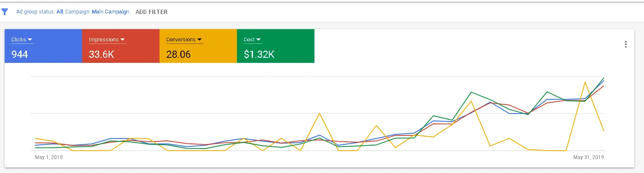
Task: Click the blue filter funnel icon
Action: [5, 12]
